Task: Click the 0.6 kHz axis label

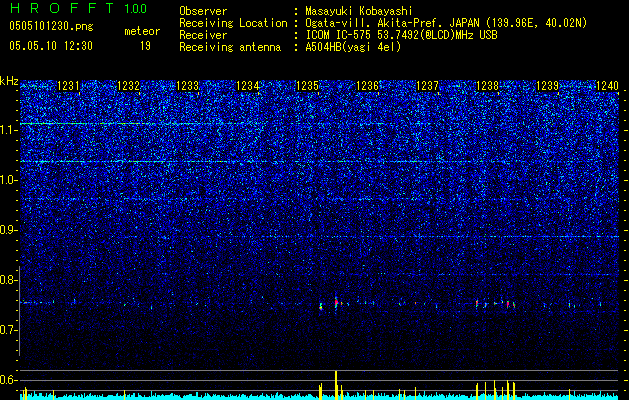Action: click(8, 380)
